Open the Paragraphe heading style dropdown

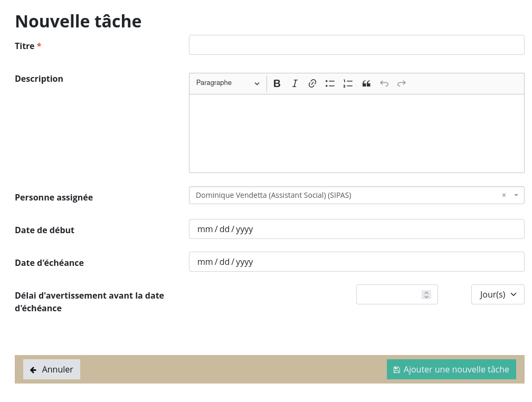click(227, 83)
